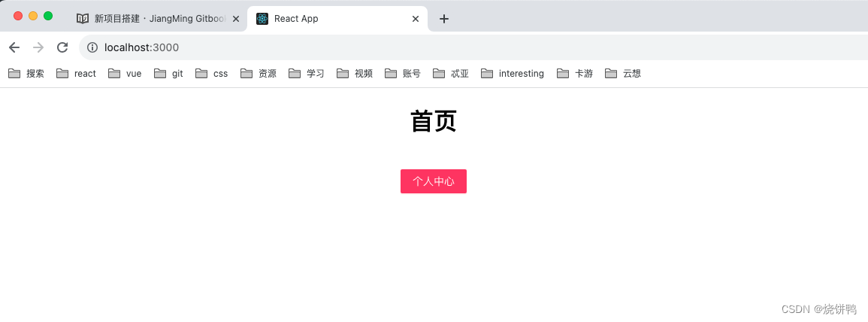Open the 学习 bookmark folder

tap(307, 74)
